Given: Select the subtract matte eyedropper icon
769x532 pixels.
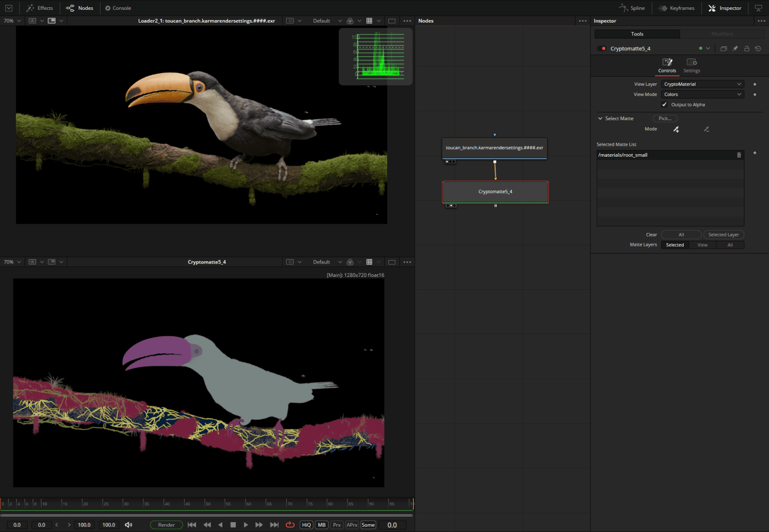Looking at the screenshot, I should 706,129.
